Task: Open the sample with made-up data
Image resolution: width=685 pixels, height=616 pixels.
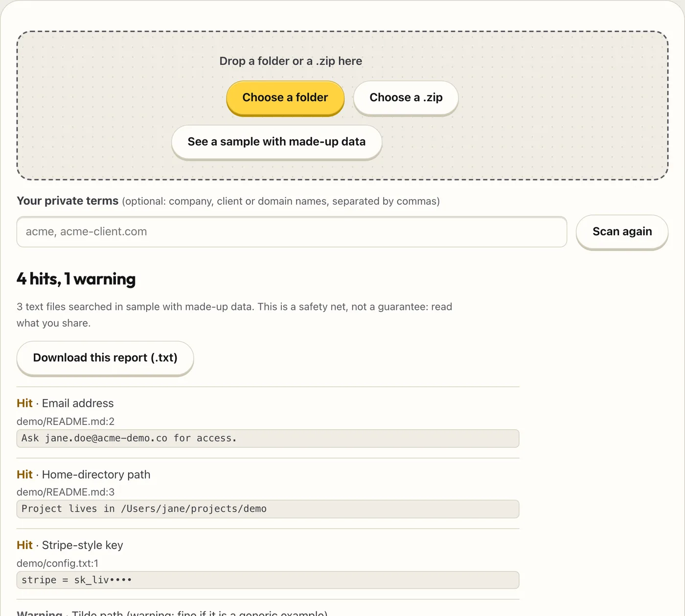Action: click(x=276, y=142)
